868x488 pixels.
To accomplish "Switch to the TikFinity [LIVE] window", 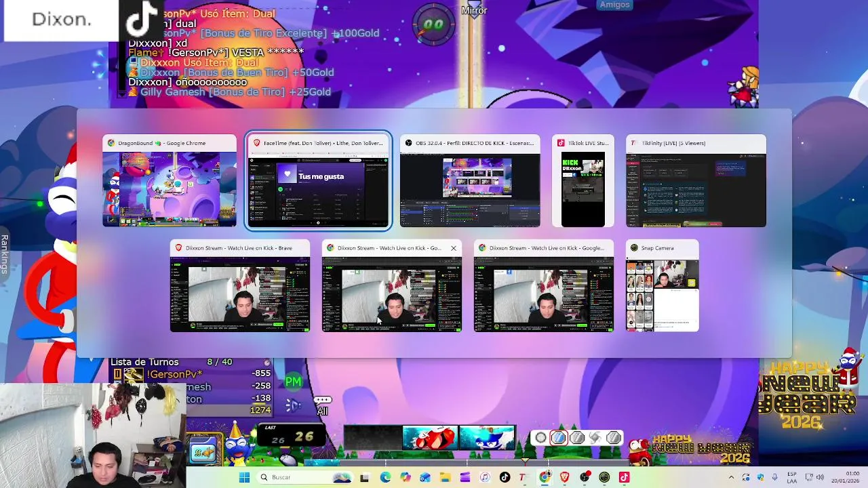I will (x=696, y=181).
